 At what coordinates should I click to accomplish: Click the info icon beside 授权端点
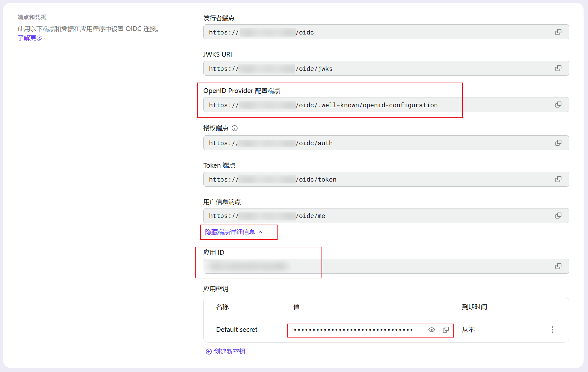[x=235, y=128]
